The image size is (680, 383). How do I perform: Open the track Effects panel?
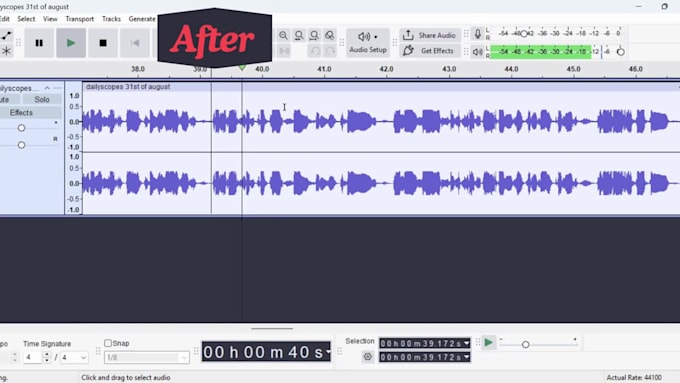tap(30, 113)
